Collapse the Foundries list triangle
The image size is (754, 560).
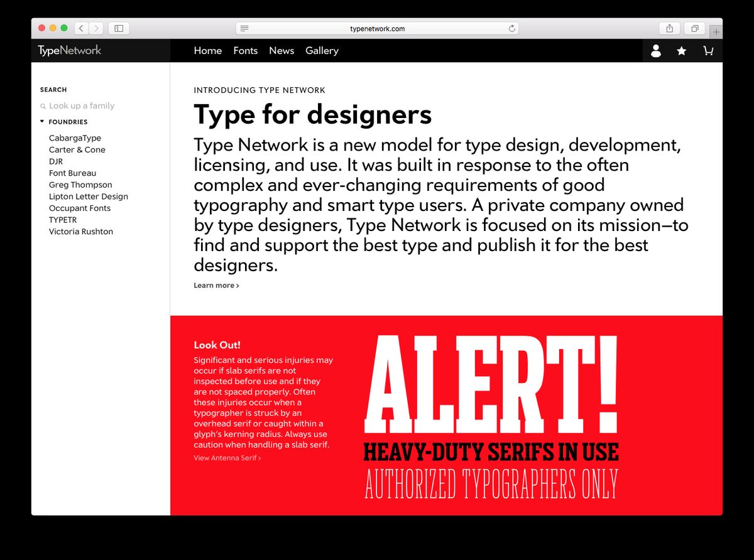point(42,122)
